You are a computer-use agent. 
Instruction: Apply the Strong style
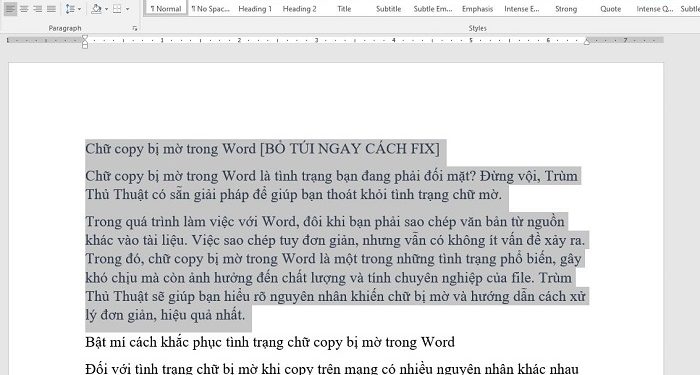pos(566,8)
